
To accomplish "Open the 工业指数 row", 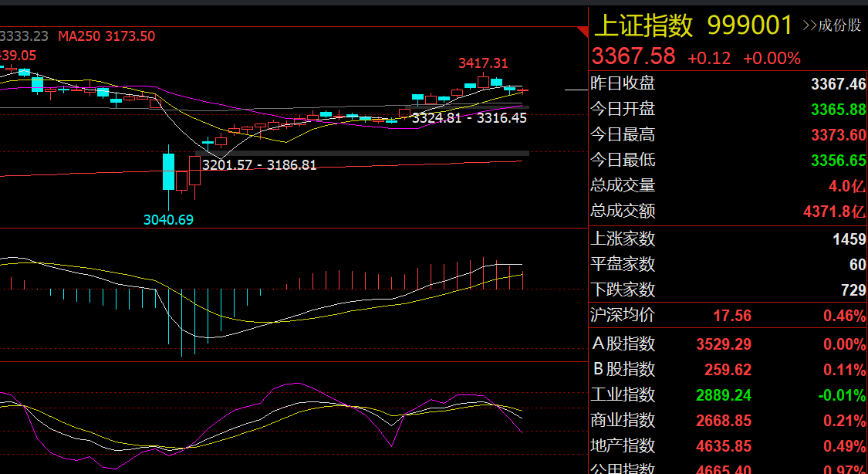I will [x=728, y=394].
